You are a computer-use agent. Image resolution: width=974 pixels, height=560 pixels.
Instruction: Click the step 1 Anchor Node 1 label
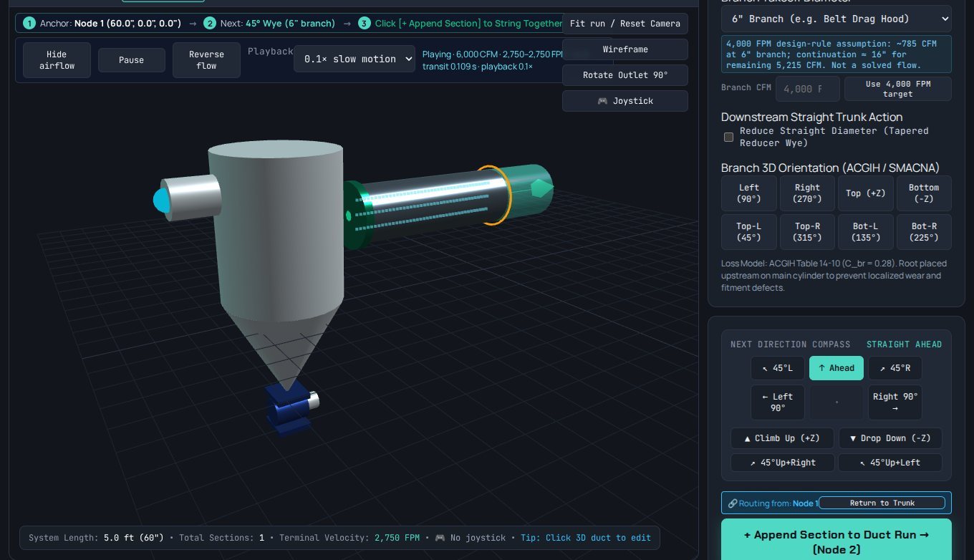point(110,24)
